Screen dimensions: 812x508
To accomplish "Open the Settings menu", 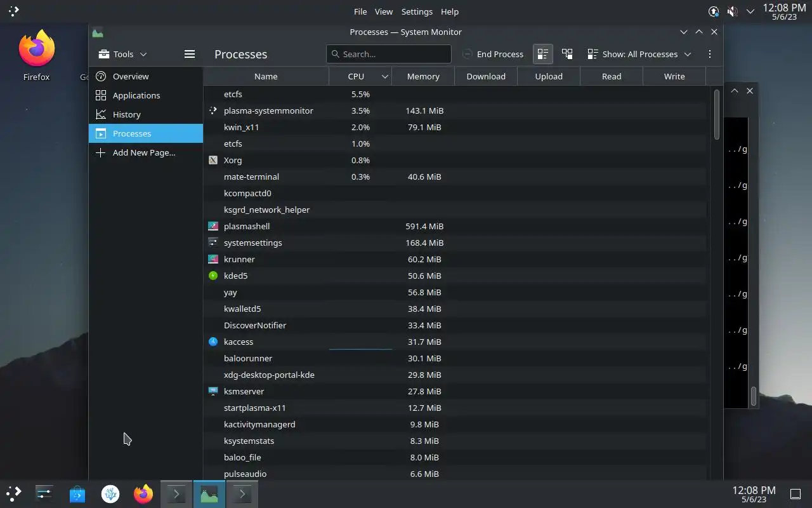I will pos(417,11).
